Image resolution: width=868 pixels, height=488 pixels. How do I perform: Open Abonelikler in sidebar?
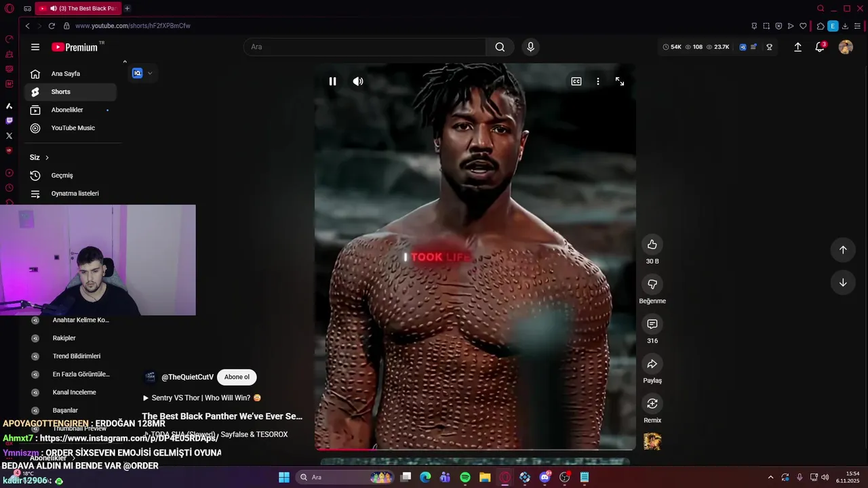click(x=71, y=110)
